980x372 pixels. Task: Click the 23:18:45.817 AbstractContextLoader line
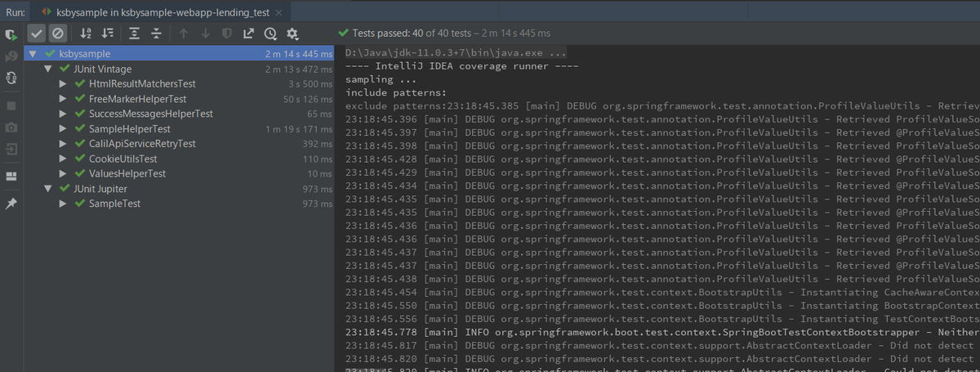click(662, 345)
